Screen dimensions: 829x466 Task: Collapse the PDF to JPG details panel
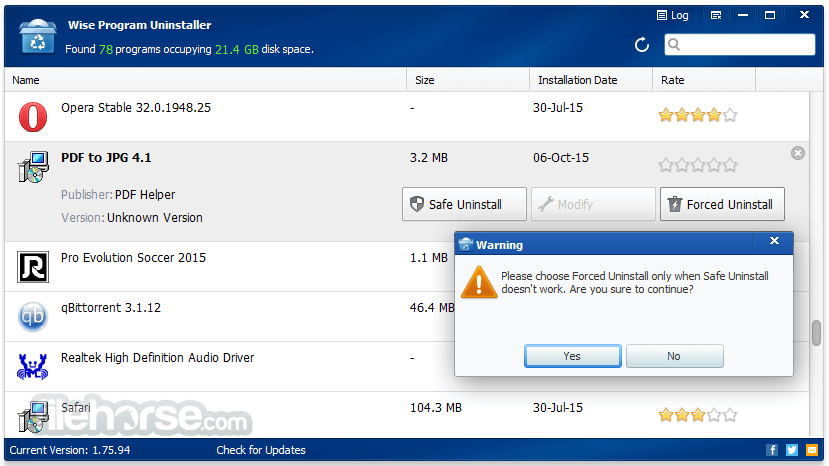tap(798, 153)
